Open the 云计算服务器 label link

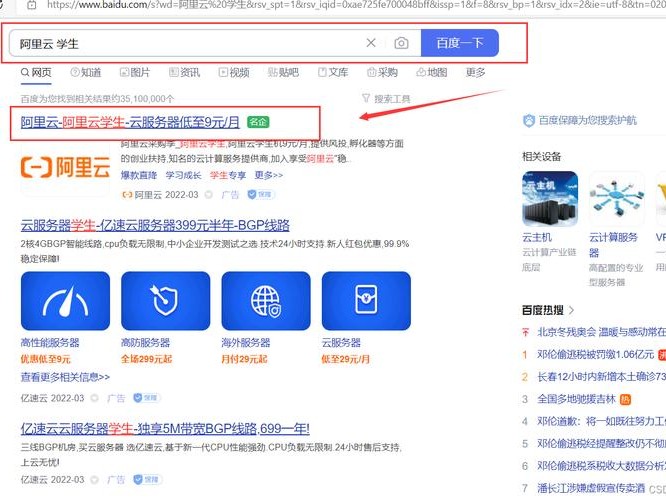point(613,245)
